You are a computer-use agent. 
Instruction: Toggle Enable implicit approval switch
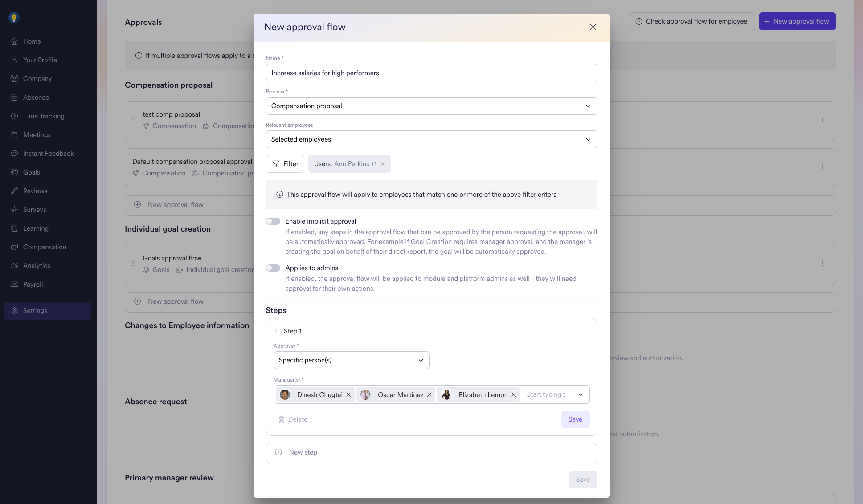coord(273,221)
